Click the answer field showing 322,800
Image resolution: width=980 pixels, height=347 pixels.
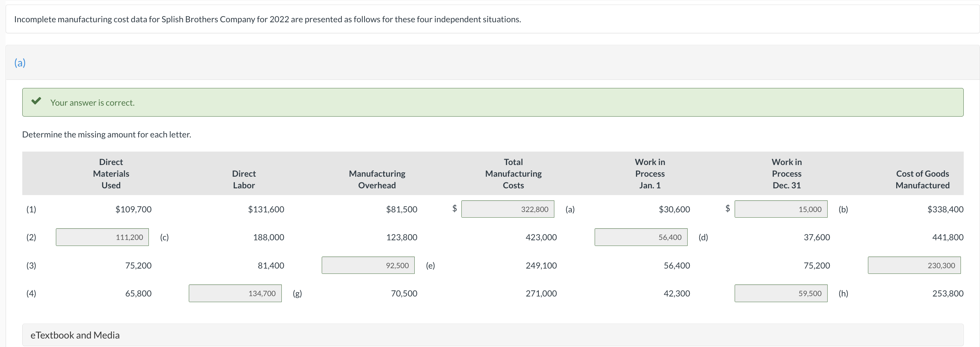tap(508, 208)
